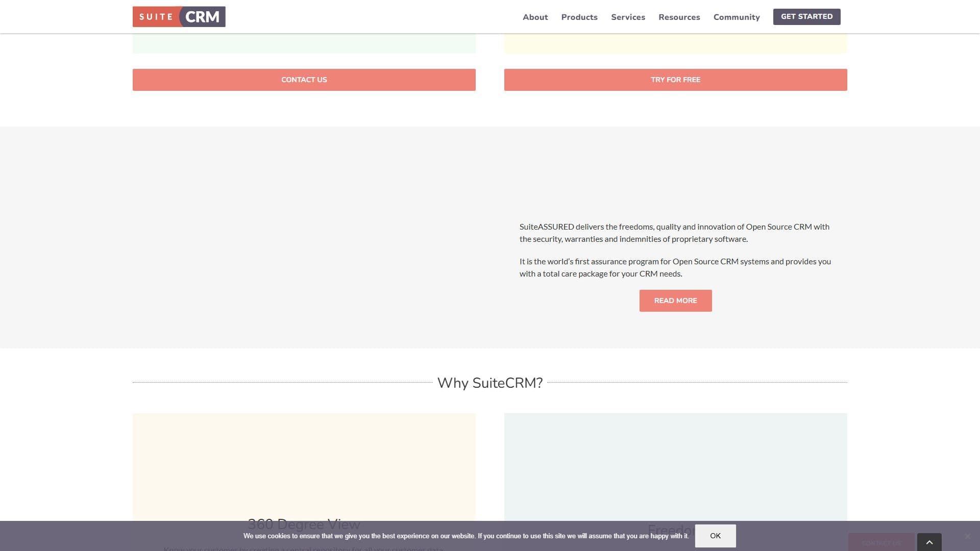Image resolution: width=980 pixels, height=551 pixels.
Task: Open the Community menu
Action: 737,17
